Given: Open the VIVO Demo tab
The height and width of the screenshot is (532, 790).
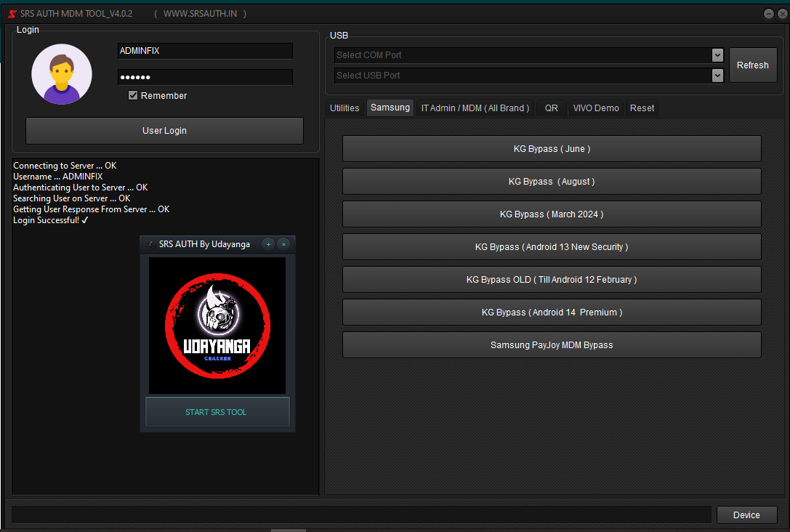Looking at the screenshot, I should tap(596, 108).
